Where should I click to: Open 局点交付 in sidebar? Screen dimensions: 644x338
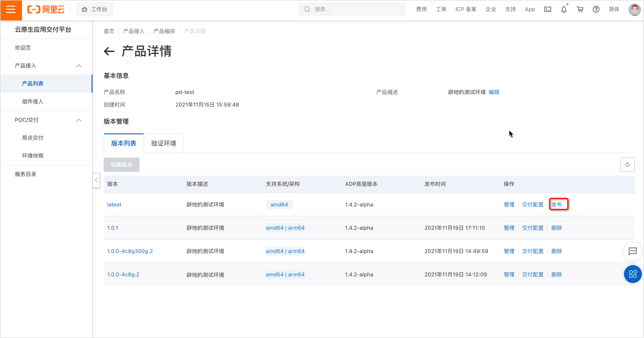pos(33,138)
